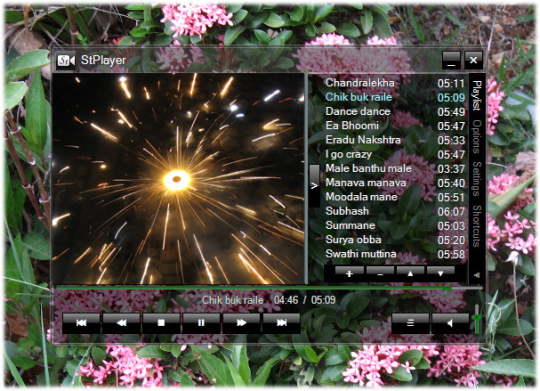This screenshot has height=391, width=540.
Task: Move selected song down in playlist
Action: (440, 274)
